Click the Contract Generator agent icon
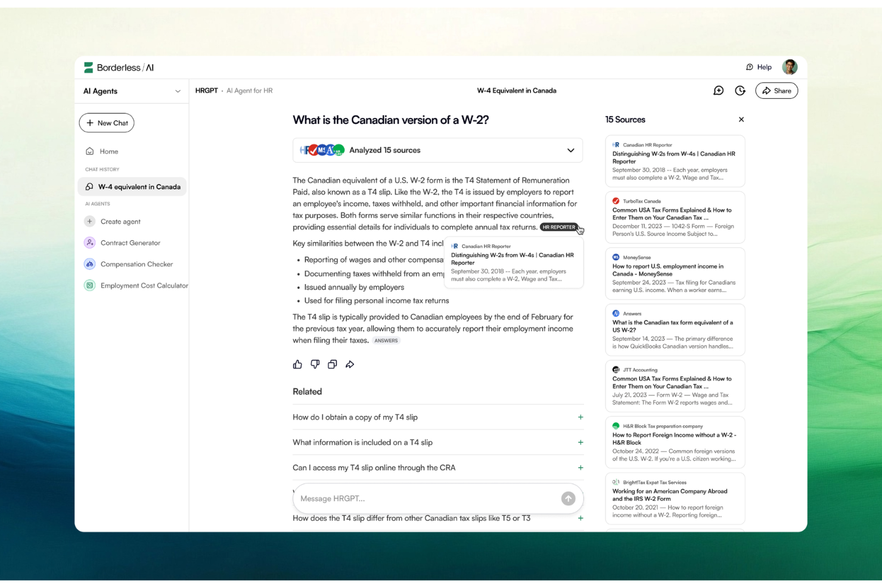Screen dimensions: 882x588 (x=89, y=243)
